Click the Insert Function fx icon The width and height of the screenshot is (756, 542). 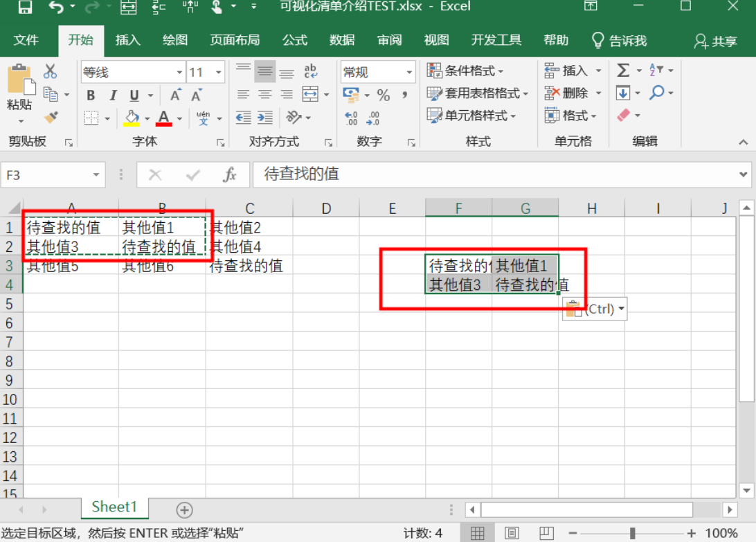[x=230, y=174]
